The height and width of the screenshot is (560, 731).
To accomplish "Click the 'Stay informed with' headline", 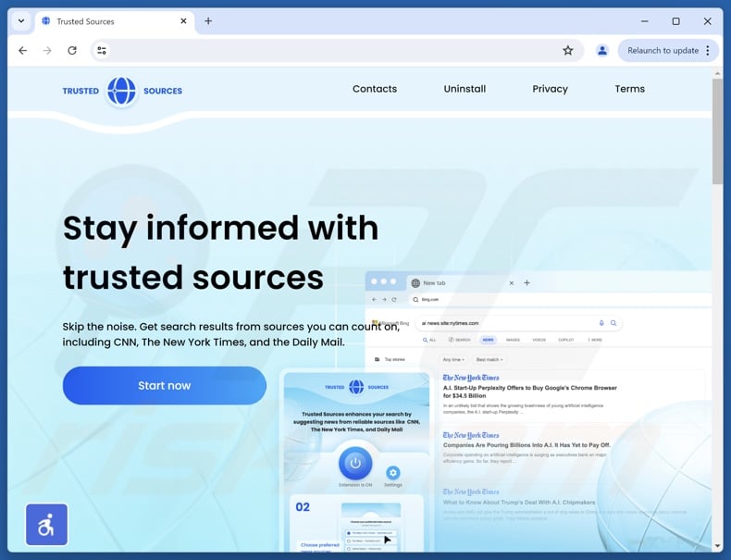I will [220, 228].
